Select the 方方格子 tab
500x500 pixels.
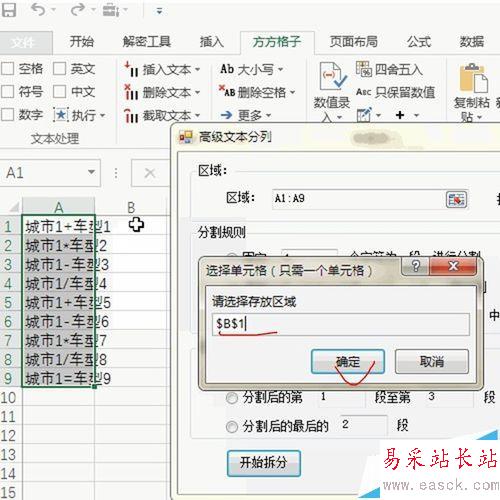point(277,42)
